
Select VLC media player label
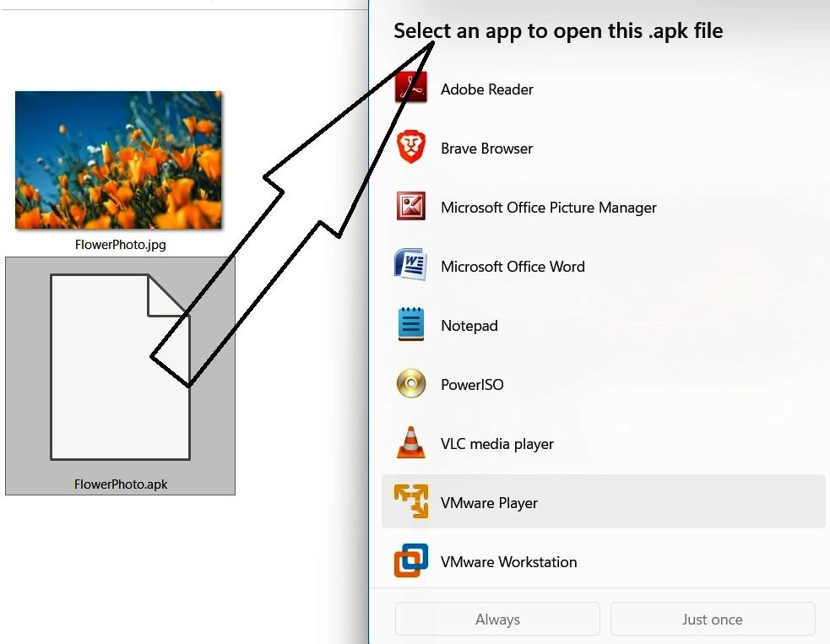pyautogui.click(x=497, y=444)
